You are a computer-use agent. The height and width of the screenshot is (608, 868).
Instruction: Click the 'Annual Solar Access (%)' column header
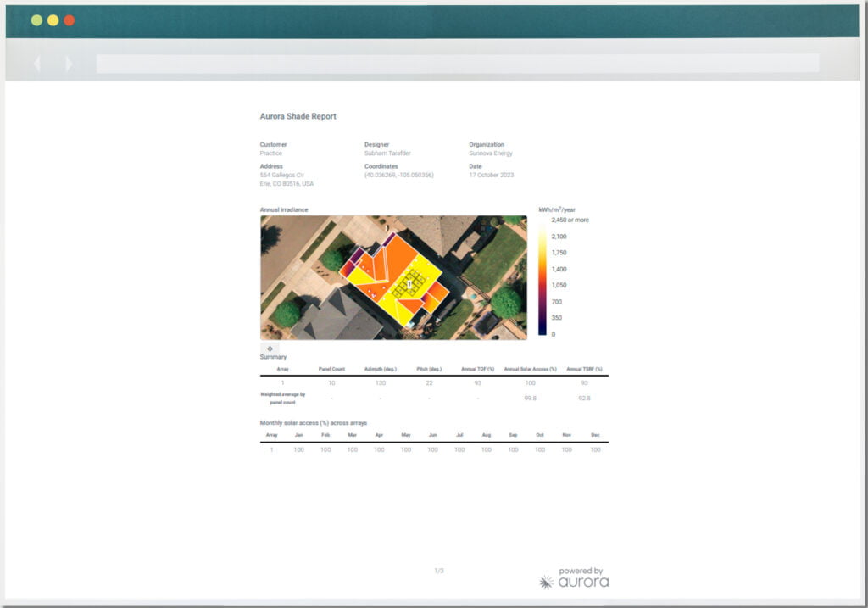click(x=531, y=369)
